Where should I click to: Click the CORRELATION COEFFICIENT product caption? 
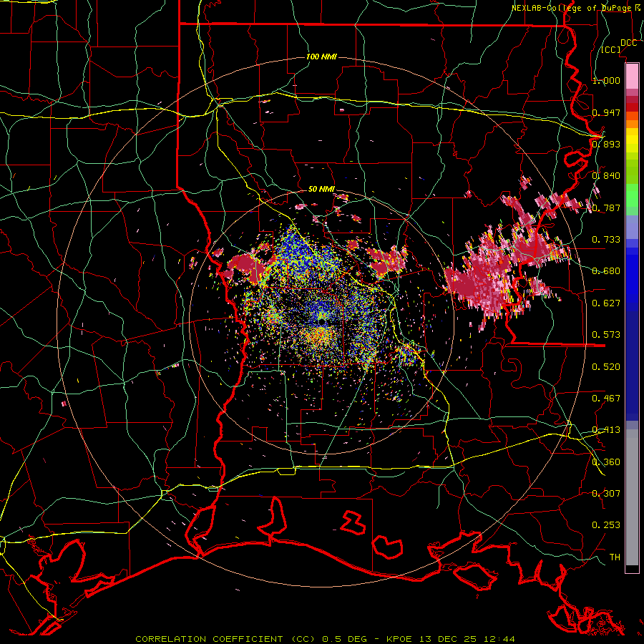pos(325,639)
